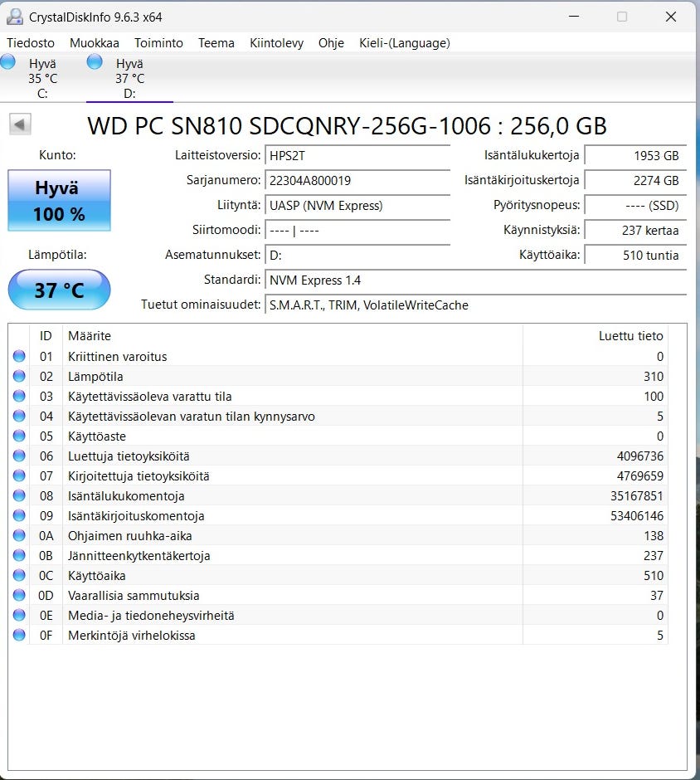Screen dimensions: 700x780
Task: Click the Luettu tieto column header
Action: [x=595, y=336]
